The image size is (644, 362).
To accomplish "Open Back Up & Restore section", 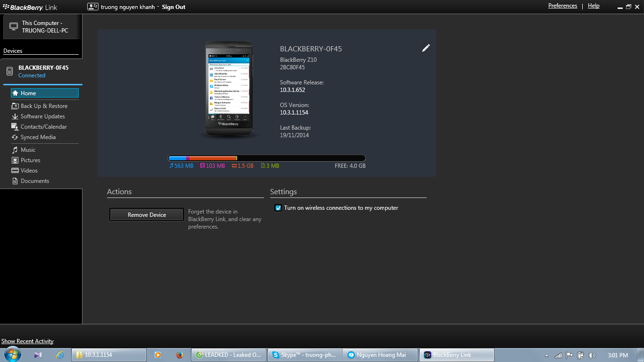I will (x=44, y=106).
